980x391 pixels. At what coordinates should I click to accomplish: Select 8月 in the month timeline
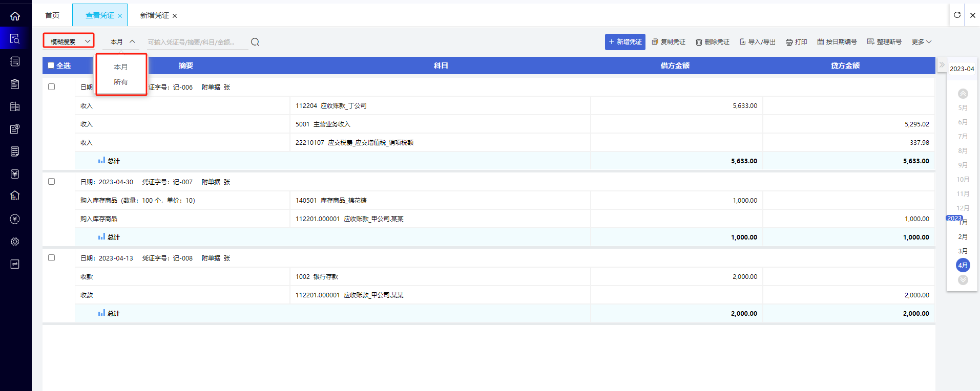963,150
